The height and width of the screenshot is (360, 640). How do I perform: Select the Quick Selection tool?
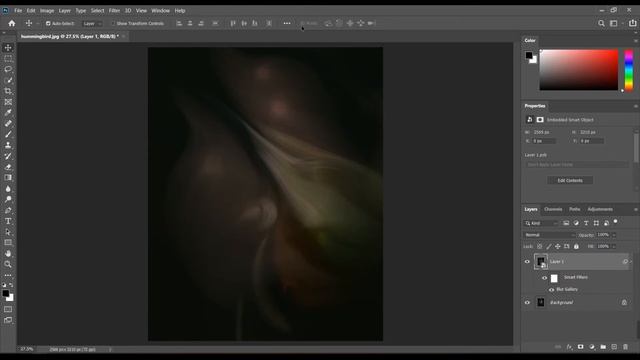[8, 80]
